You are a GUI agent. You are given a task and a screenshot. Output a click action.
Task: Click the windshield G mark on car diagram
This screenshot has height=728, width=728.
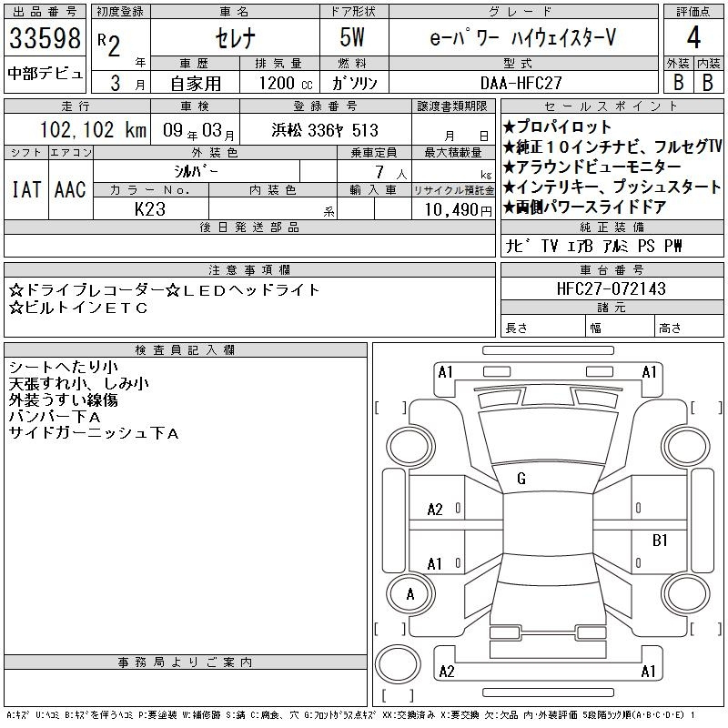(x=521, y=479)
